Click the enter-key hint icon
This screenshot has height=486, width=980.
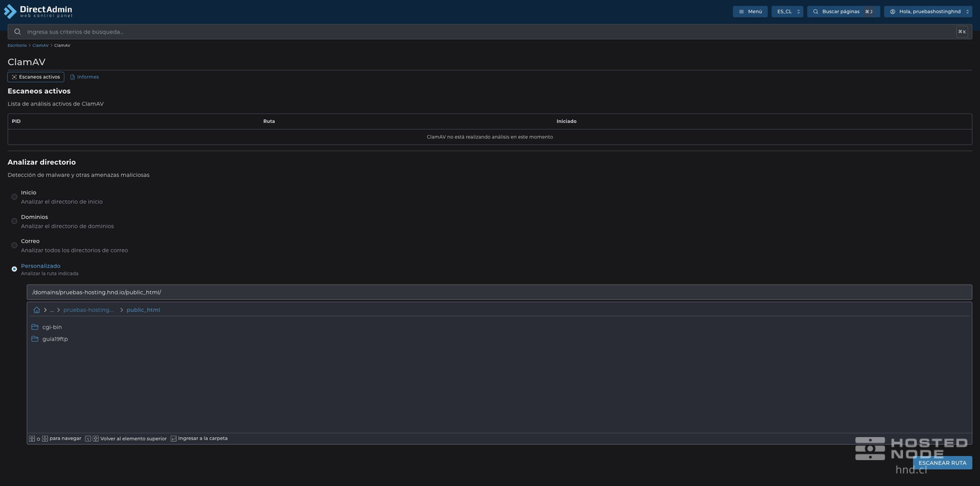[174, 438]
